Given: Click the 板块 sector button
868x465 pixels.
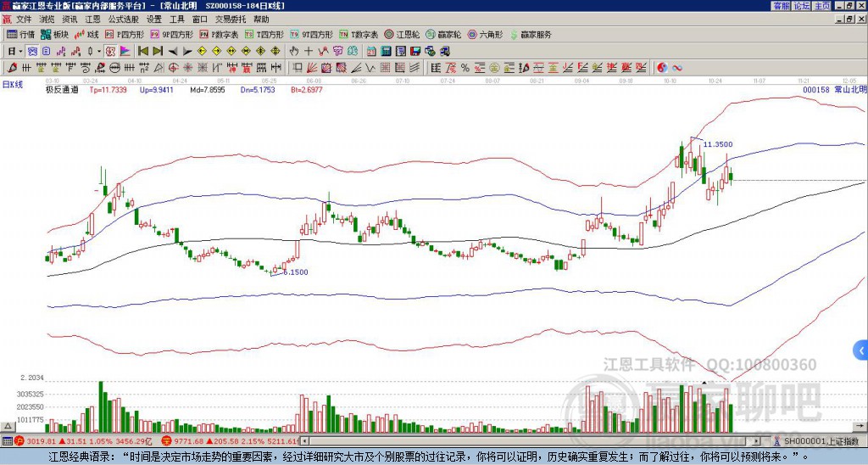Looking at the screenshot, I should 54,34.
